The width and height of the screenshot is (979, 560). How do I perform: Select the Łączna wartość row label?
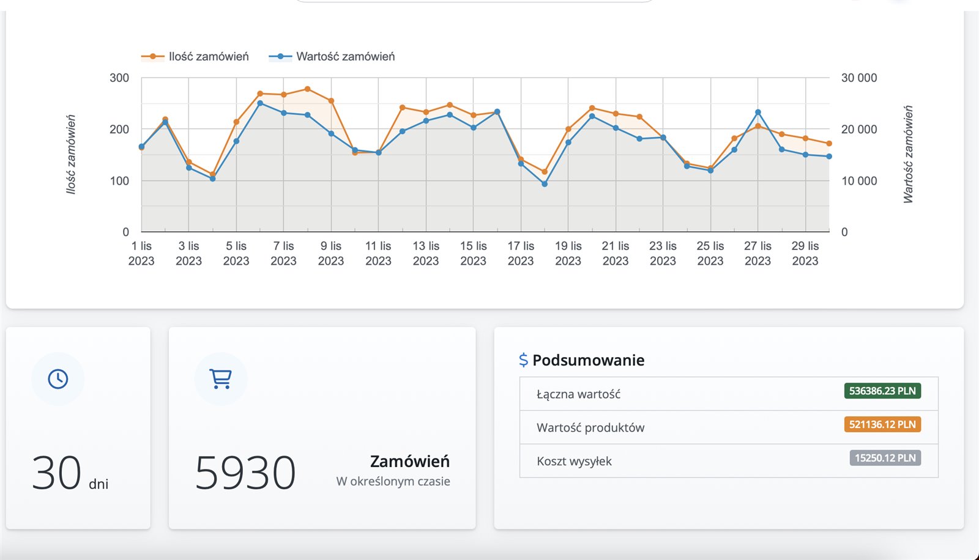pos(578,394)
